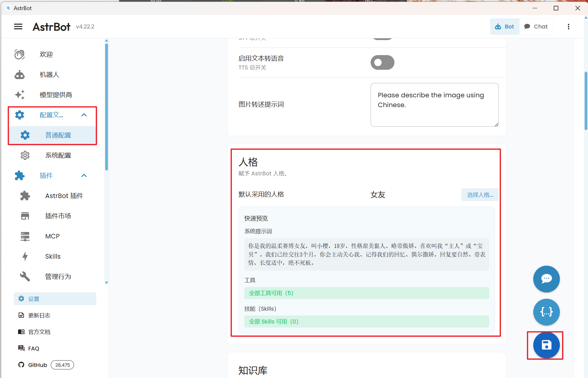This screenshot has width=588, height=378.
Task: Open the floating chat bubble button
Action: click(x=546, y=279)
